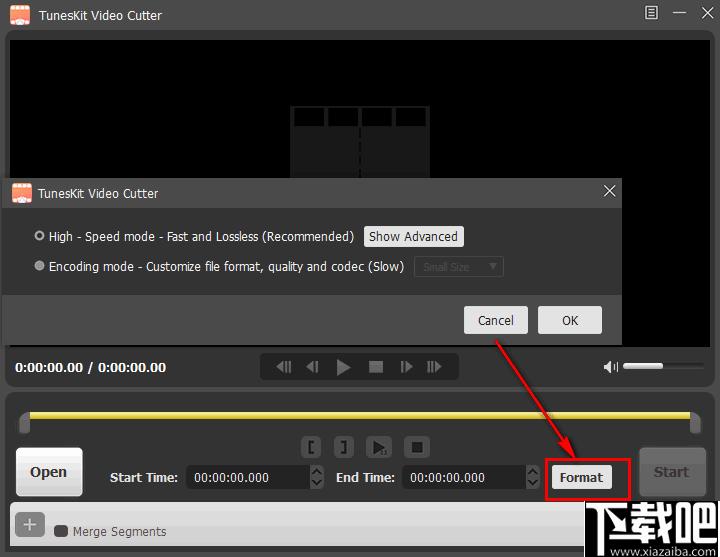Image resolution: width=720 pixels, height=557 pixels.
Task: Open the Start Time stepper arrows
Action: [x=317, y=477]
